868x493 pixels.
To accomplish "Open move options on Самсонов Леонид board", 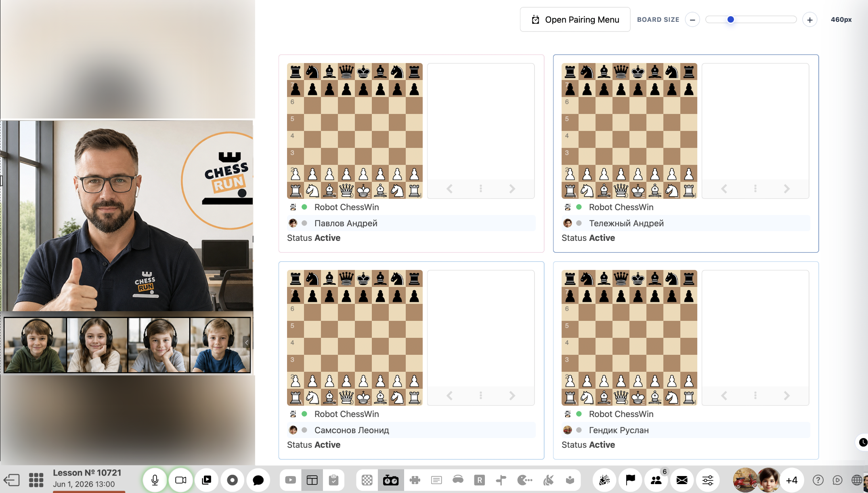I will pos(481,396).
